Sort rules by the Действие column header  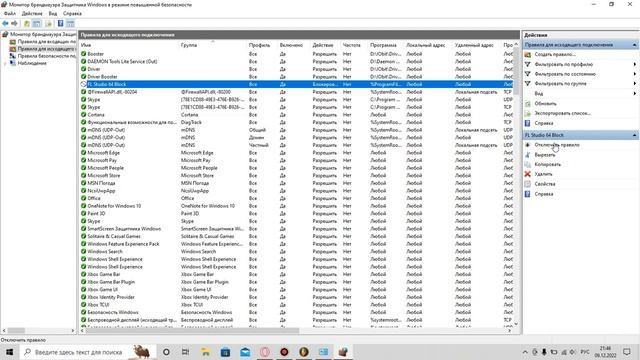326,45
